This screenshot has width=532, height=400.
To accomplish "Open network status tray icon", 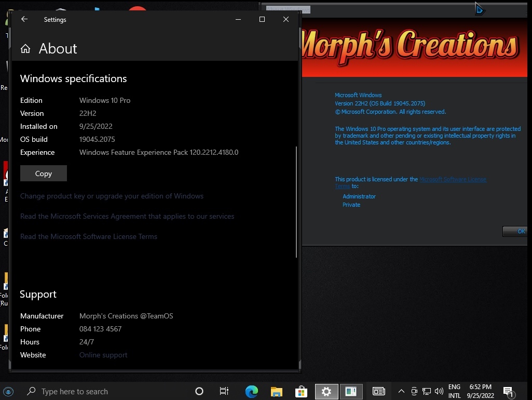I will [427, 391].
